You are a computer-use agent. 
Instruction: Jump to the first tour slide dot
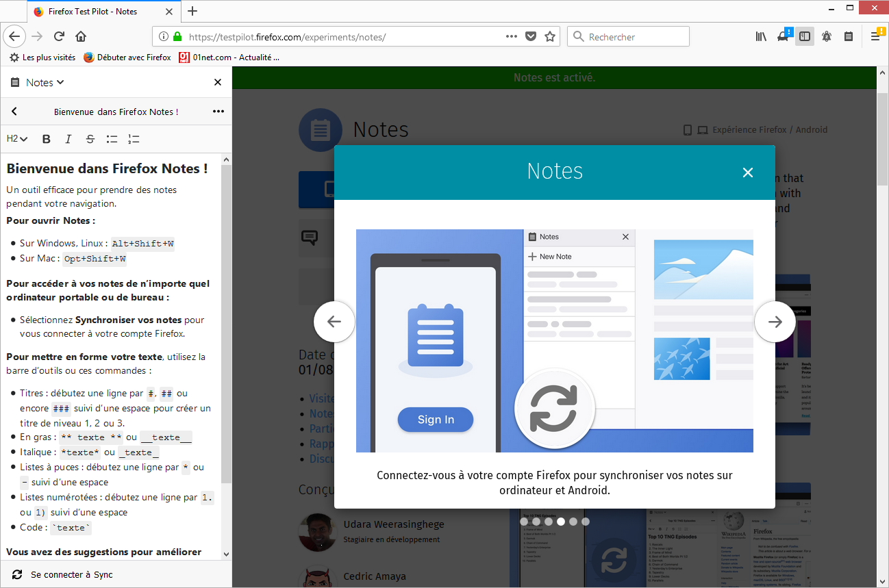[524, 522]
